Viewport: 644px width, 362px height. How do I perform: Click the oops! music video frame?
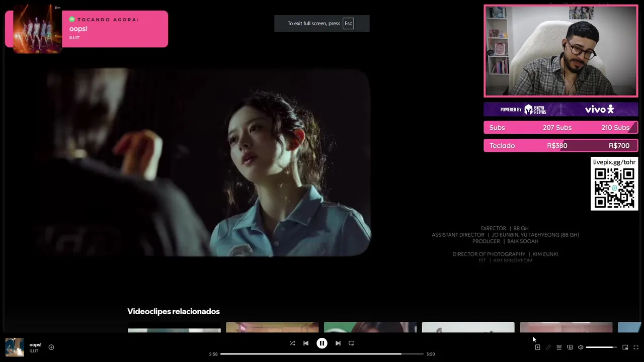[204, 162]
